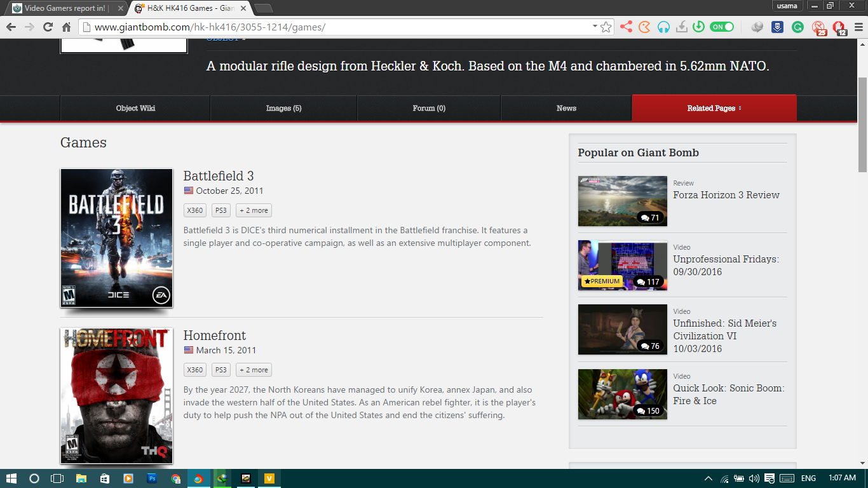Select PS3 tag under Homefront

tap(221, 370)
